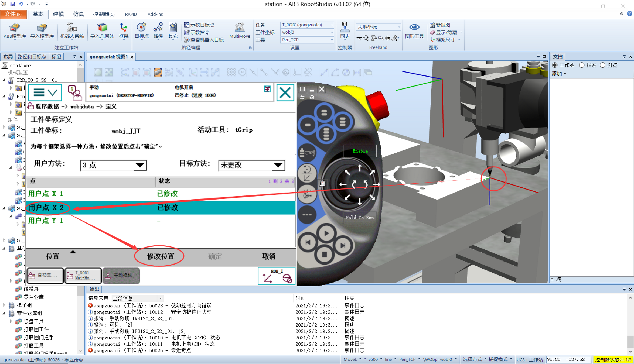Viewport: 634px width, 364px height.
Task: Open the 用户方法 3 点 dropdown
Action: (113, 165)
